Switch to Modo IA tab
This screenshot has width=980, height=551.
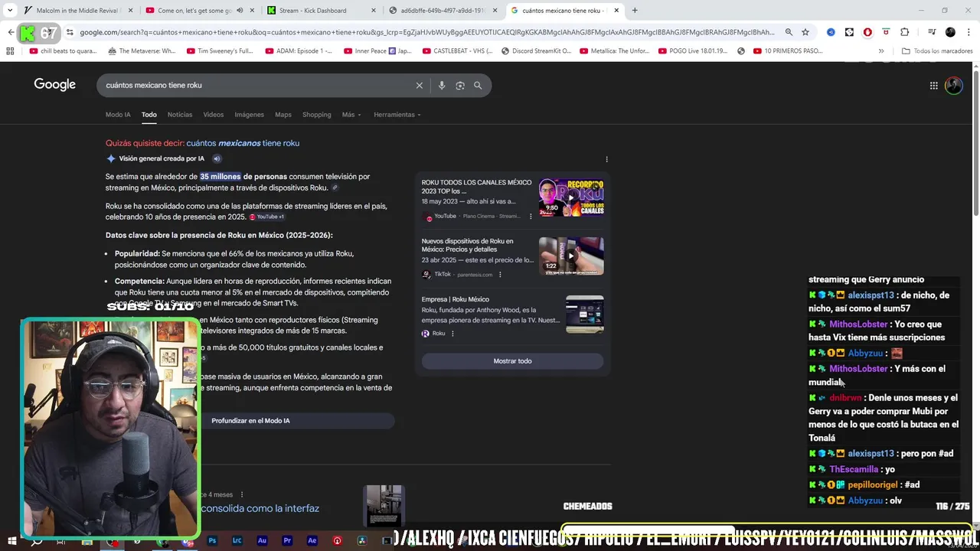tap(118, 115)
